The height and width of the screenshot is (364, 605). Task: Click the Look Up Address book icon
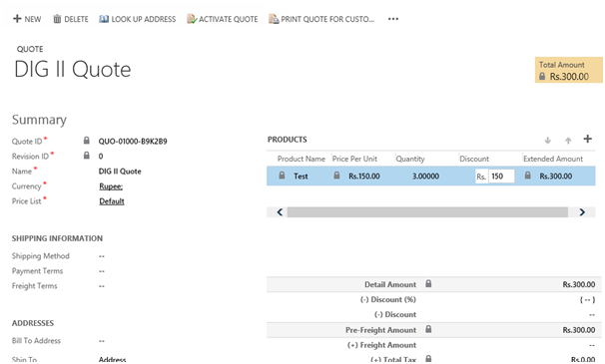[104, 19]
